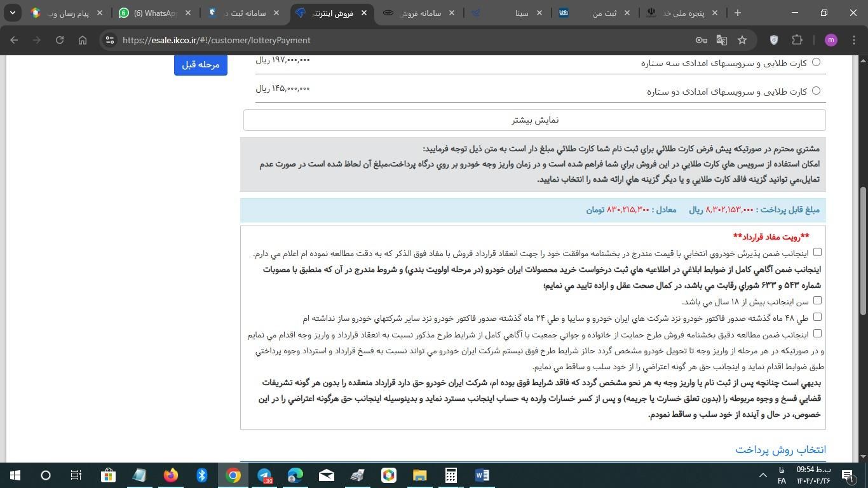Bookmark this page with star icon

(x=742, y=40)
